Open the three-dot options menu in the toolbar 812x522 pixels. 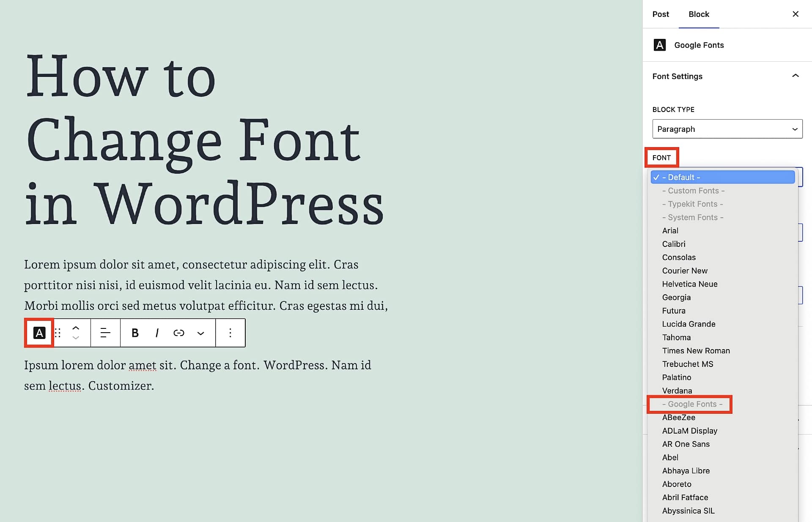pyautogui.click(x=230, y=333)
